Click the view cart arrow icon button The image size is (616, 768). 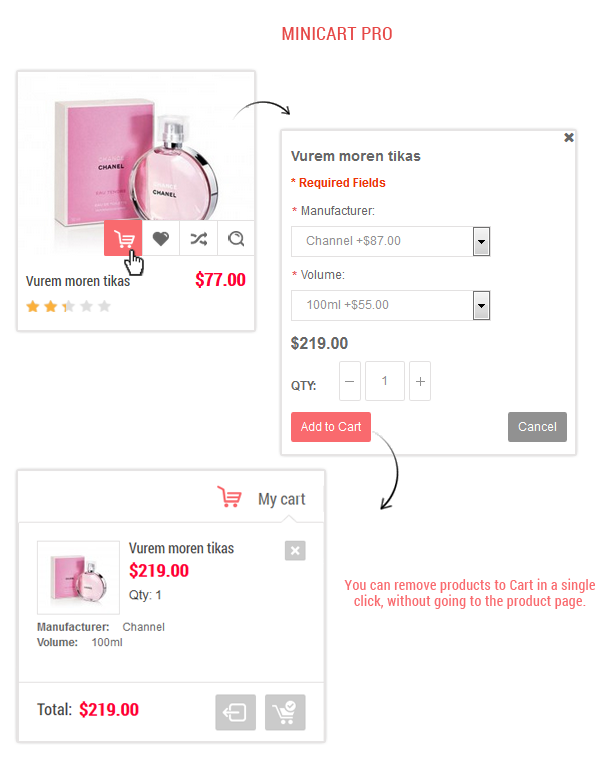click(x=236, y=712)
